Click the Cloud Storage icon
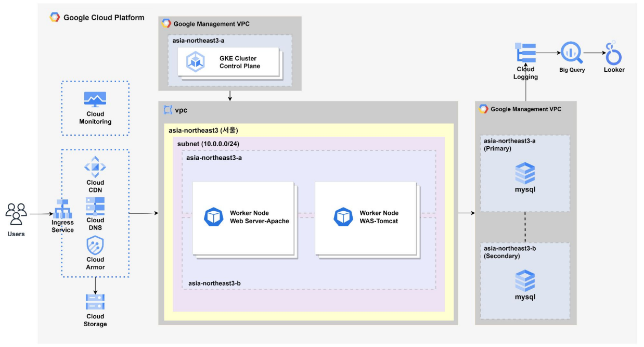The width and height of the screenshot is (644, 347). [95, 302]
